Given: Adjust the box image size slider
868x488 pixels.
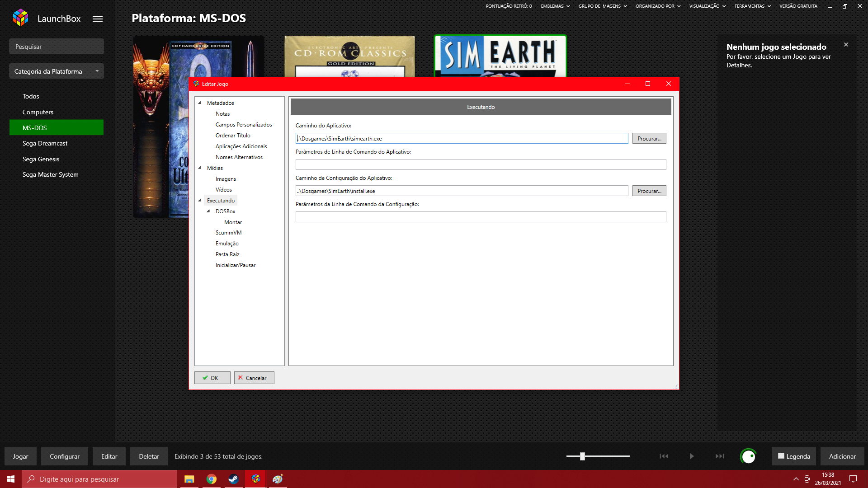Looking at the screenshot, I should coord(582,456).
